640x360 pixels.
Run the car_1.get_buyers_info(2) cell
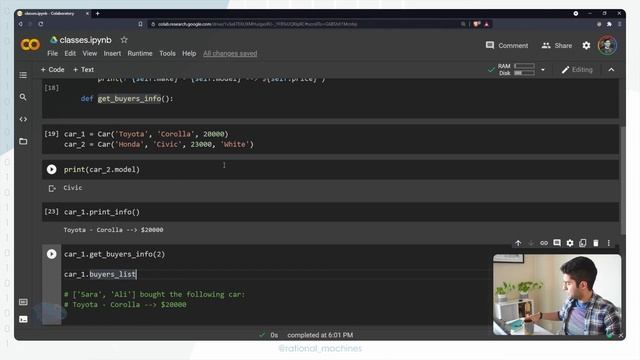coord(51,254)
